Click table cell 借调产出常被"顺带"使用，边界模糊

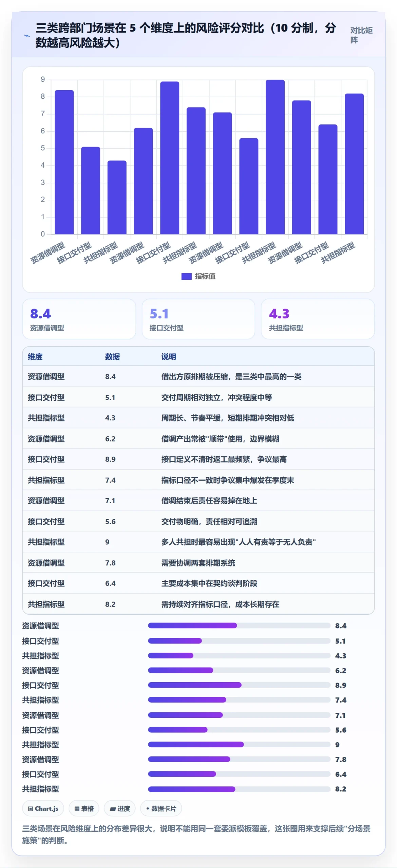tap(220, 439)
